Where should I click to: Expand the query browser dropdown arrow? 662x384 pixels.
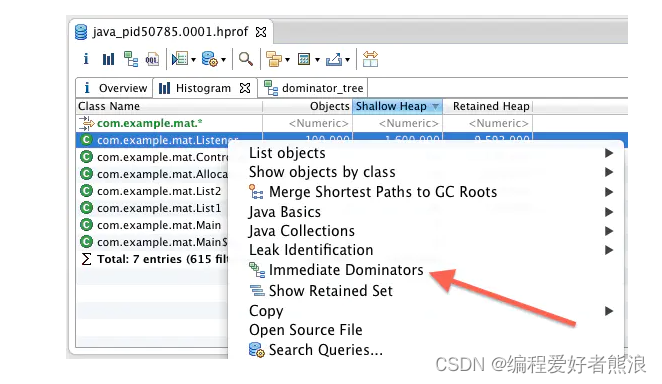click(224, 60)
